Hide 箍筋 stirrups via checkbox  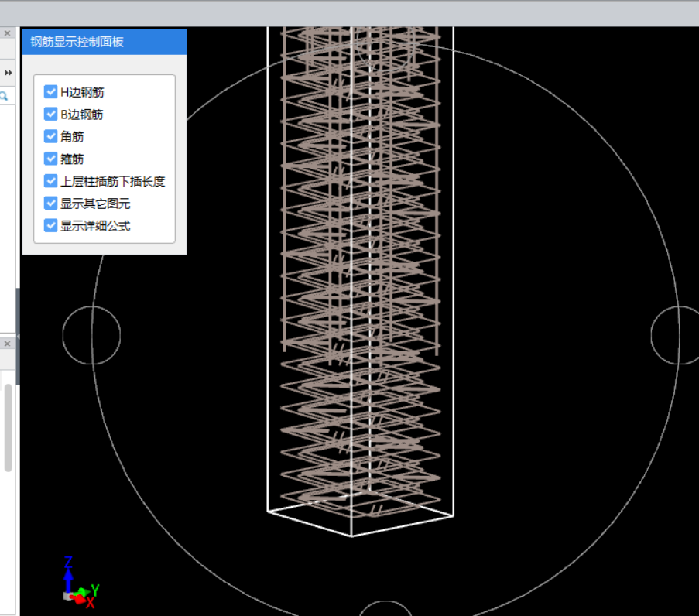pos(51,159)
